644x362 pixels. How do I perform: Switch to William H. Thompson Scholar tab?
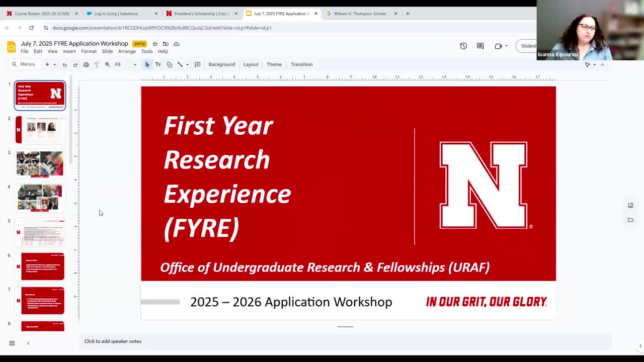(x=361, y=14)
